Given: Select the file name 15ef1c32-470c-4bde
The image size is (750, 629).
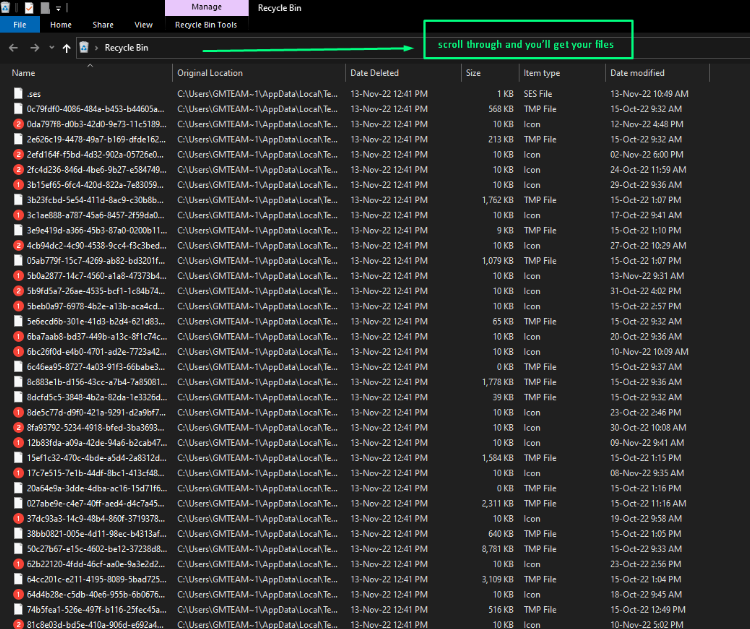Looking at the screenshot, I should [x=97, y=458].
